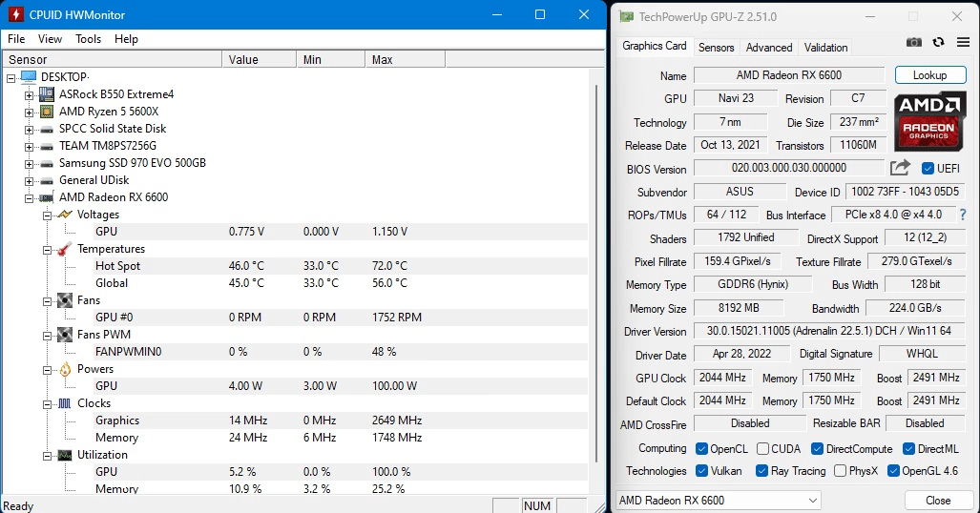
Task: Click GPU-Z Close button
Action: tap(937, 500)
